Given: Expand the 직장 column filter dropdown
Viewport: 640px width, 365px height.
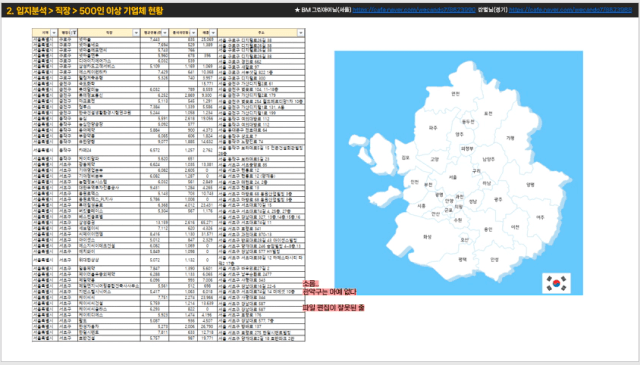Looking at the screenshot, I should click(x=136, y=33).
